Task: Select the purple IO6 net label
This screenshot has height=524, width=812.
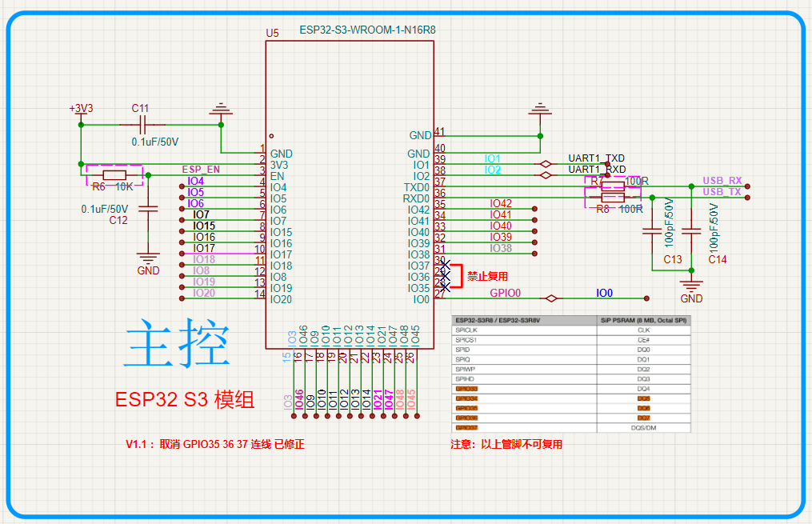Action: [x=195, y=203]
